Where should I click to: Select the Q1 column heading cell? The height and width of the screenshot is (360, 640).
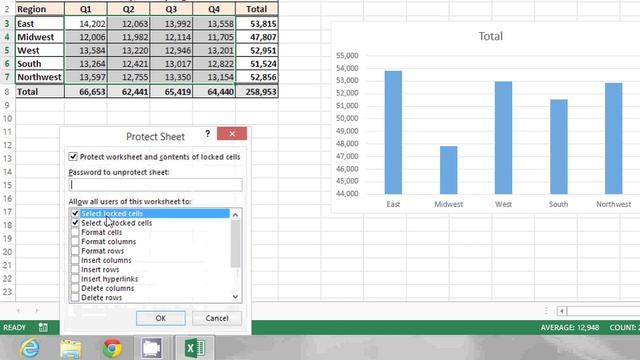tap(86, 9)
